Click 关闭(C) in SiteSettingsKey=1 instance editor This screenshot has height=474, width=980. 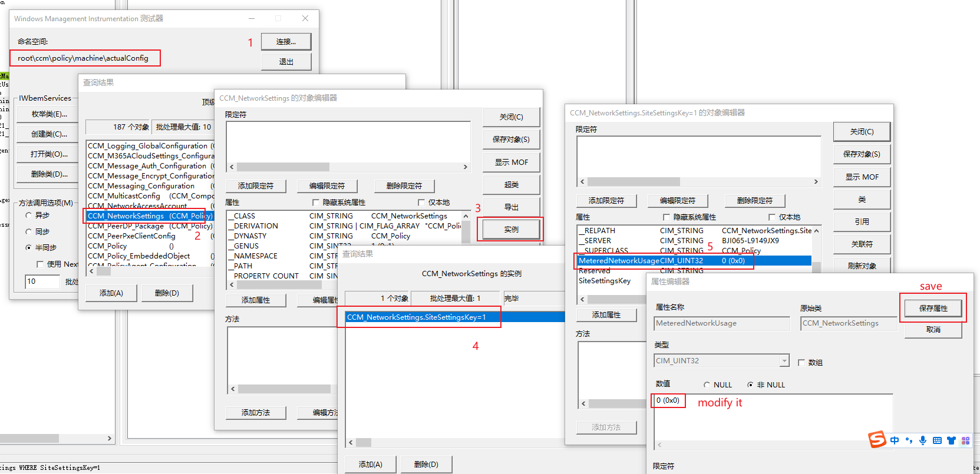(862, 132)
